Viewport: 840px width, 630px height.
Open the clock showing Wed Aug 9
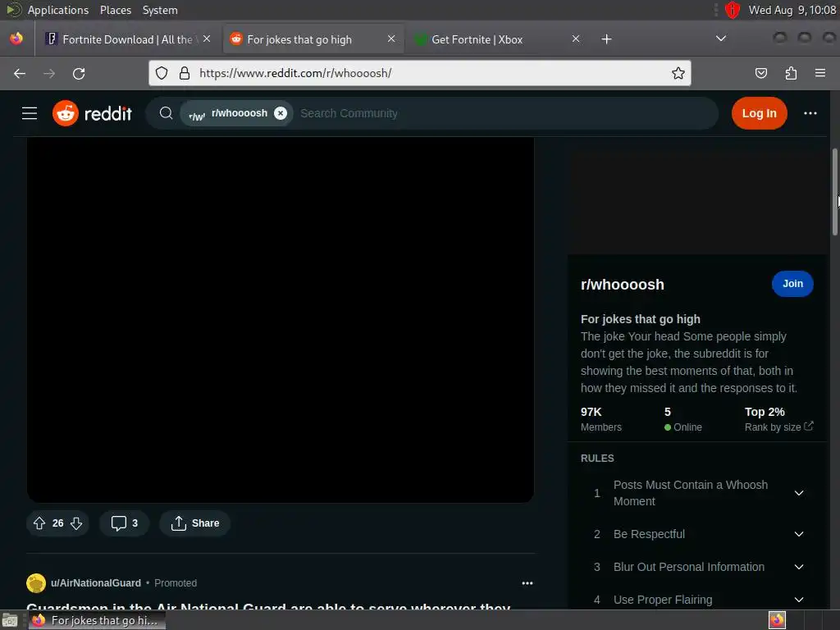[792, 10]
